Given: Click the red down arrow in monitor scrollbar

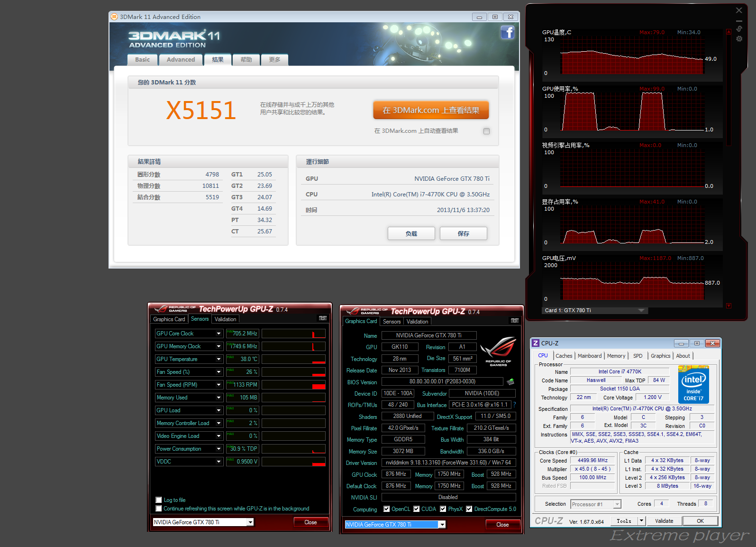Looking at the screenshot, I should point(729,306).
